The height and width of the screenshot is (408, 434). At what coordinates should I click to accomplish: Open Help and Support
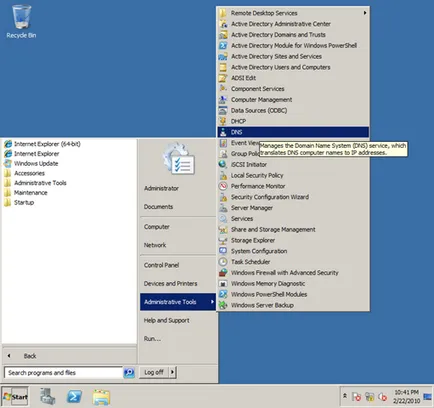pyautogui.click(x=166, y=320)
